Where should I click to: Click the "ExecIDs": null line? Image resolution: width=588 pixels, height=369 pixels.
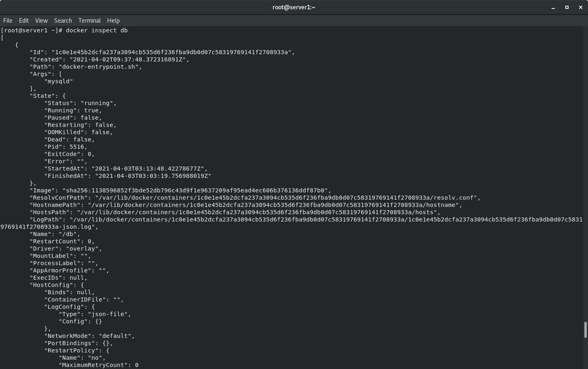point(59,278)
